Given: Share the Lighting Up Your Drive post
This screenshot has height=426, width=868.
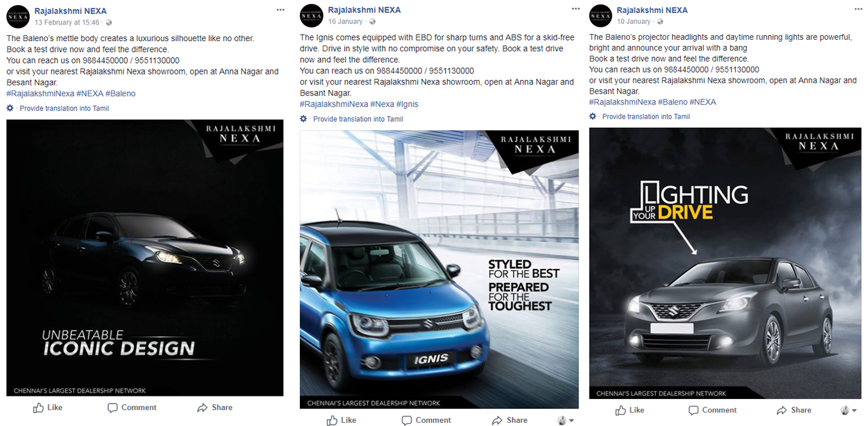Looking at the screenshot, I should pyautogui.click(x=794, y=410).
